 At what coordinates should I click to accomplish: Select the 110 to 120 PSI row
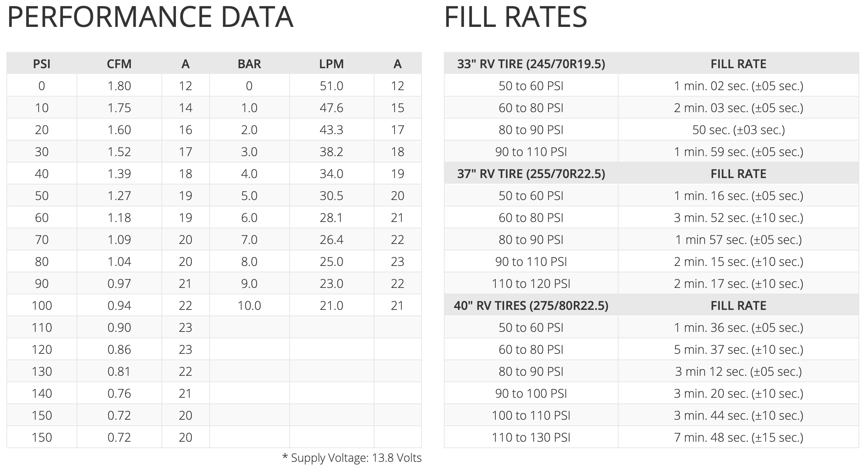[531, 283]
